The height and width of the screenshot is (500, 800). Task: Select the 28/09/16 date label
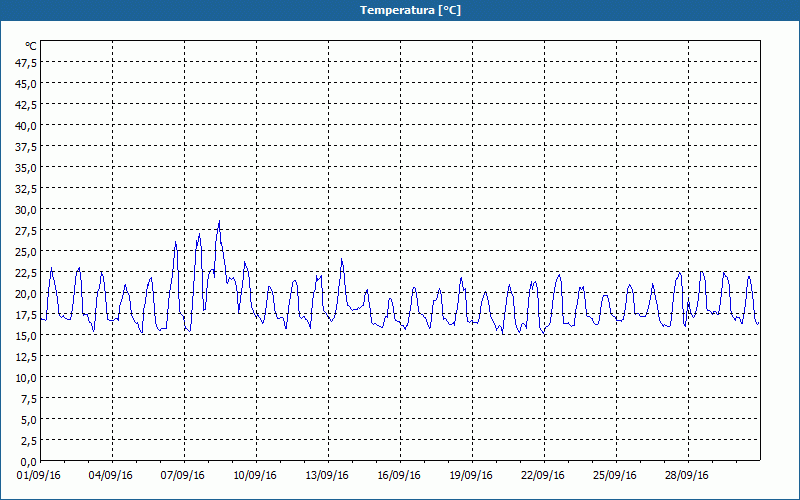click(x=686, y=476)
